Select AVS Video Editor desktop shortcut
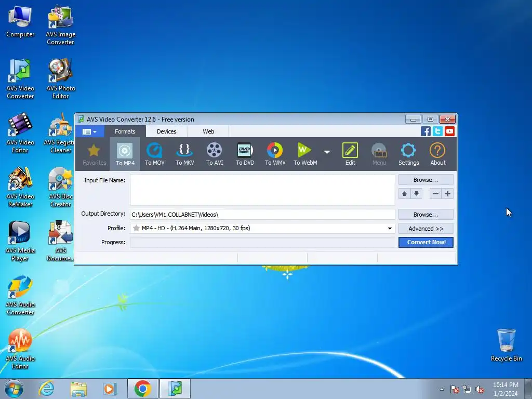 (20, 133)
